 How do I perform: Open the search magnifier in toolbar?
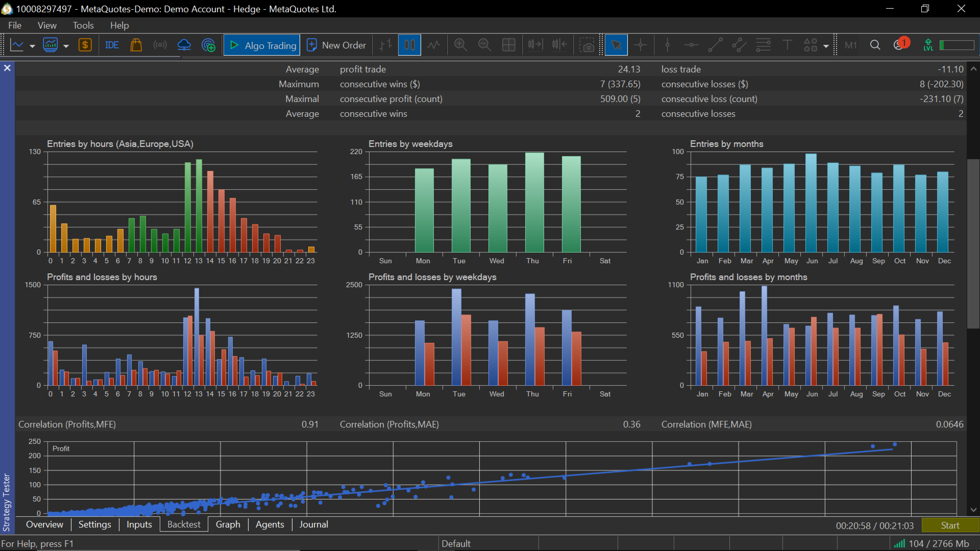[875, 45]
